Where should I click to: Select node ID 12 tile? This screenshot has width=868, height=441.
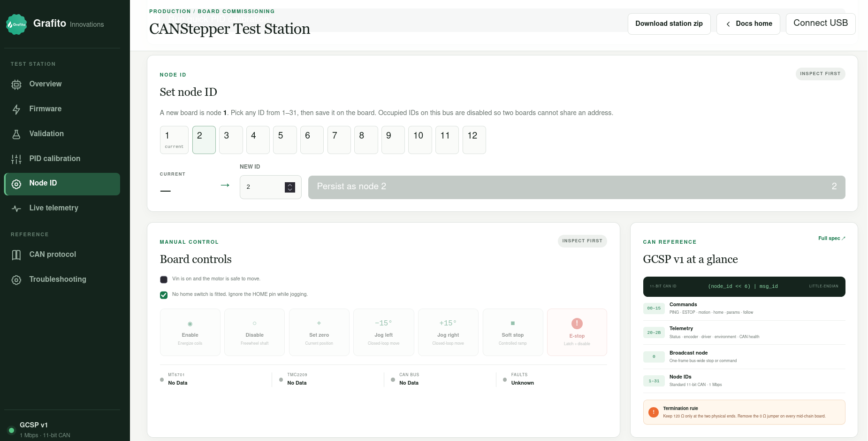(474, 140)
